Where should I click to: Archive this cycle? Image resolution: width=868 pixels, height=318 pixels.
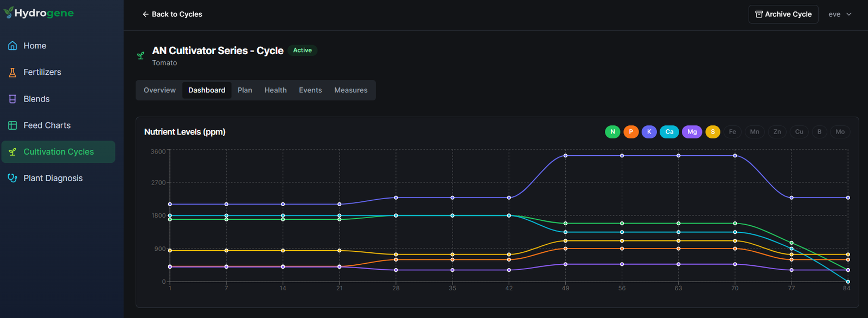tap(783, 14)
